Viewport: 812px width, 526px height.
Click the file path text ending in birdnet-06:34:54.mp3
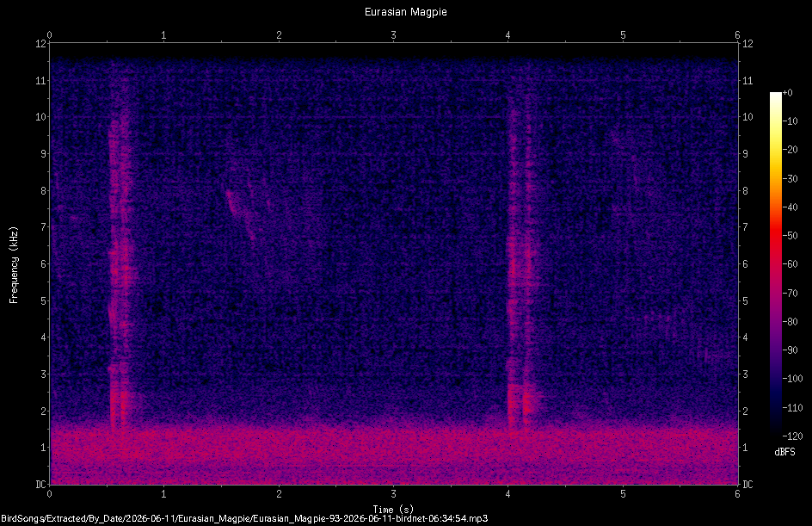[244, 519]
